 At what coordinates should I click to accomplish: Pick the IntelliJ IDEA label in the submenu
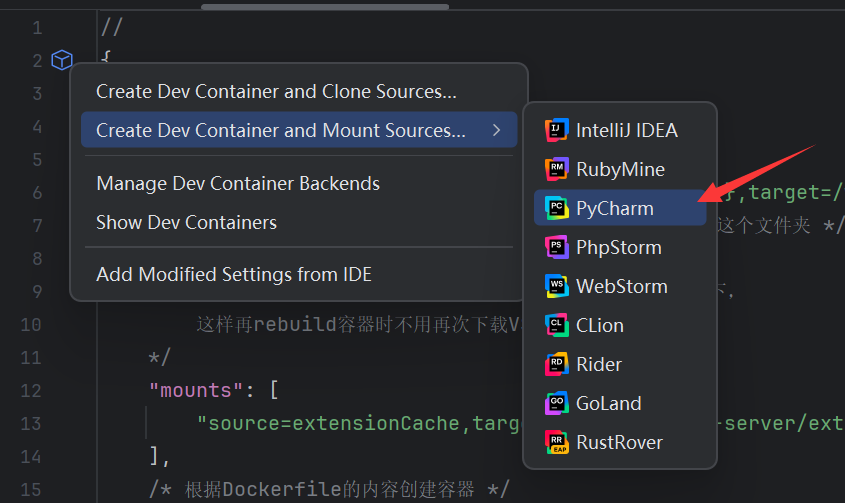(627, 130)
